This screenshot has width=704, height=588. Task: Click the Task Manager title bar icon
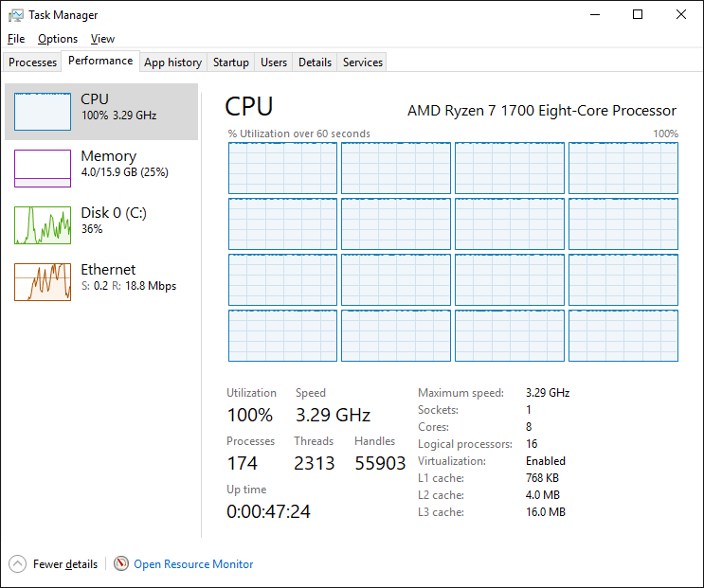point(16,15)
